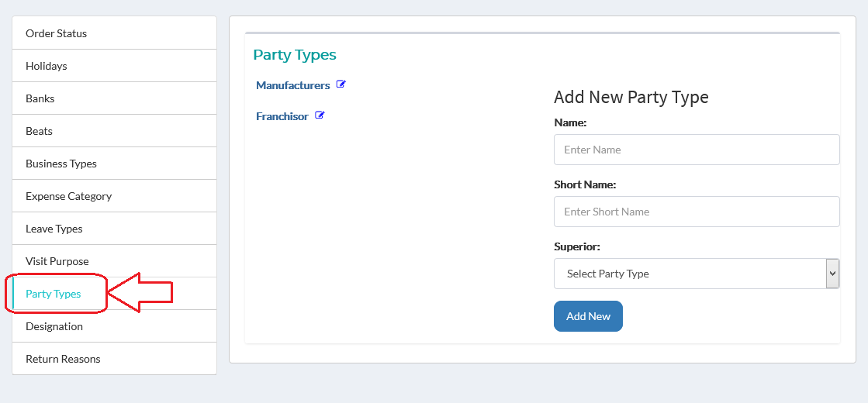868x403 pixels.
Task: Go to the Banks settings
Action: (x=114, y=98)
